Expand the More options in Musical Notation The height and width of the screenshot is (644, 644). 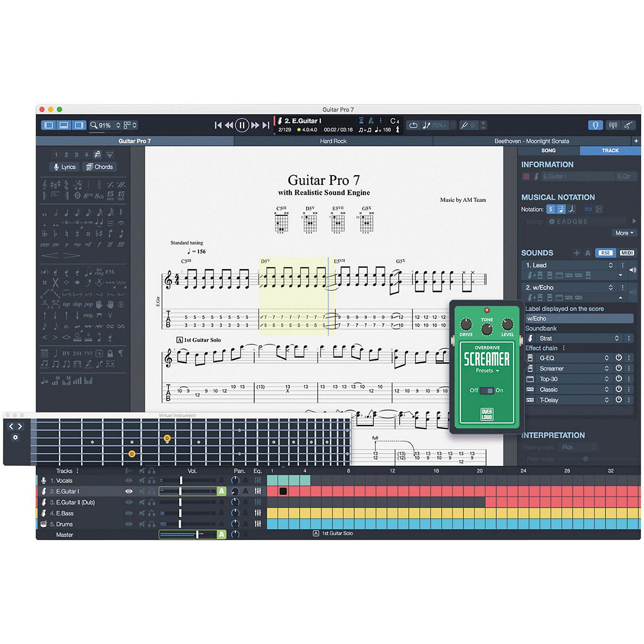pyautogui.click(x=624, y=233)
